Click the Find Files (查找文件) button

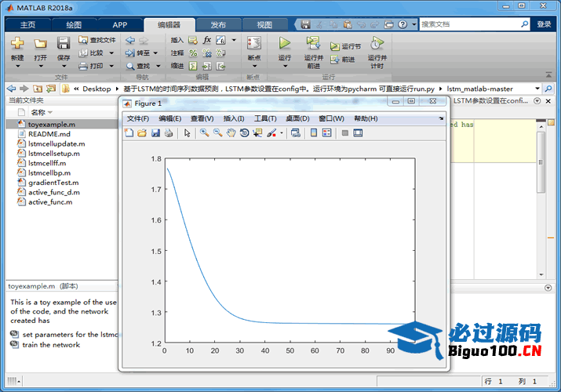(97, 40)
